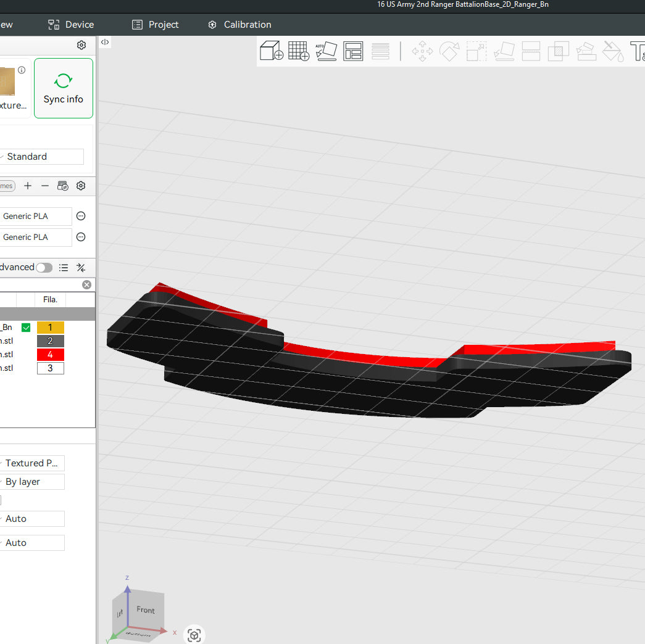Image resolution: width=645 pixels, height=644 pixels.
Task: Click the Arrange all objects icon
Action: coord(353,51)
